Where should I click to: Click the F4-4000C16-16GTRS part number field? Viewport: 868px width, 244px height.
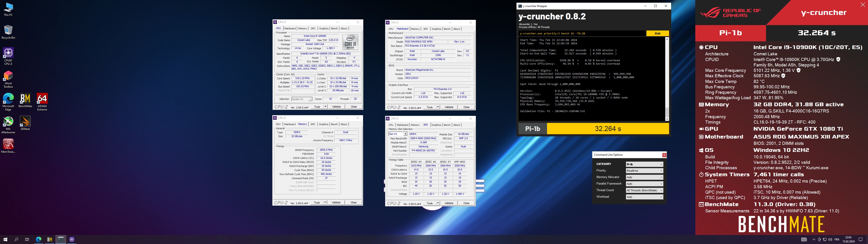point(423,151)
